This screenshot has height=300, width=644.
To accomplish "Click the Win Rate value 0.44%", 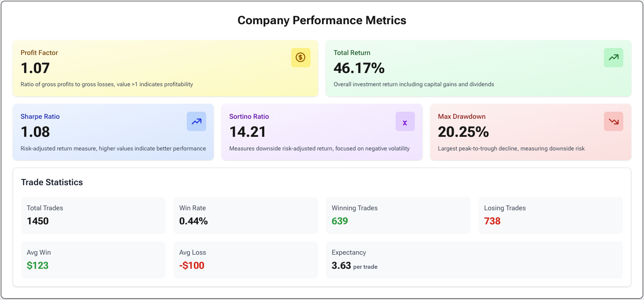I will [193, 221].
